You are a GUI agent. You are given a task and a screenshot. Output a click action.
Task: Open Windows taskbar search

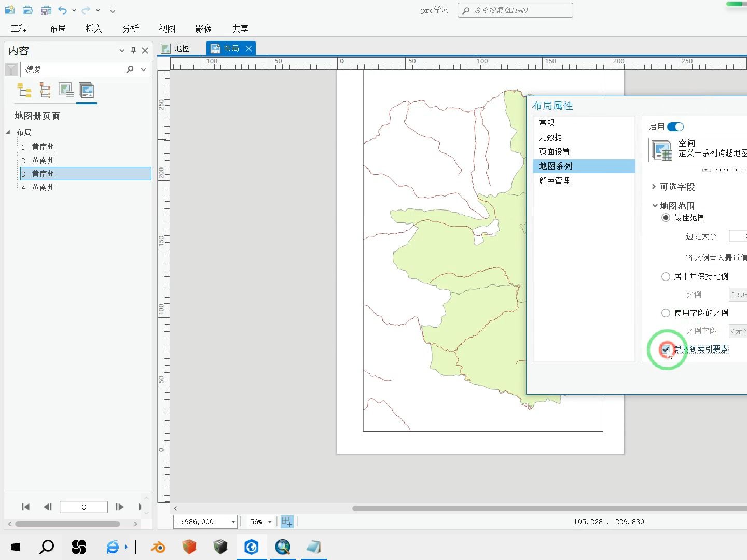click(47, 547)
